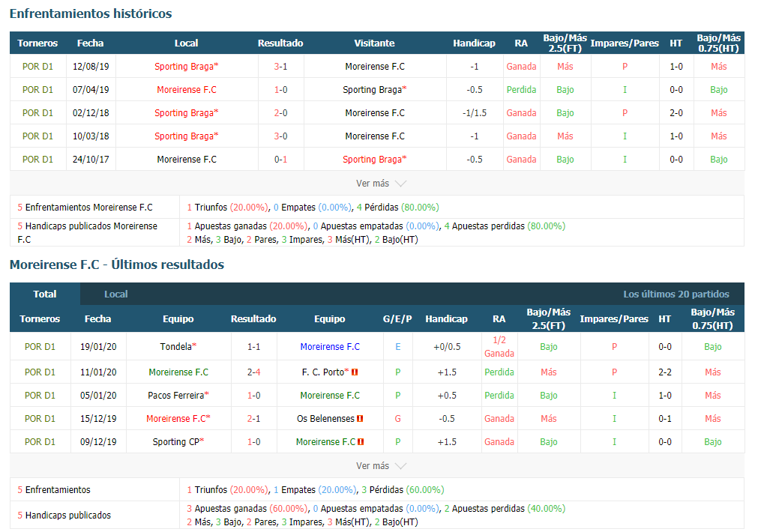Select date 02/12/18 in historical table

[91, 113]
